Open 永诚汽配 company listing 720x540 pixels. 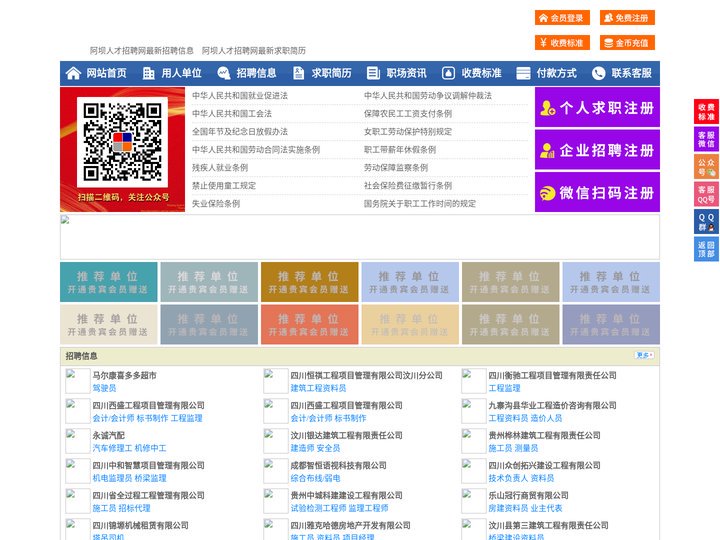[108, 435]
